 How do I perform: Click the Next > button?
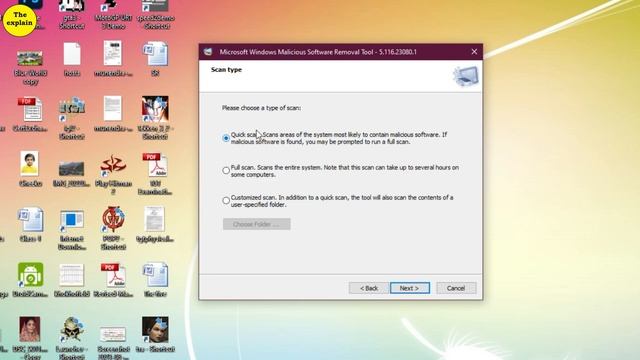(410, 288)
